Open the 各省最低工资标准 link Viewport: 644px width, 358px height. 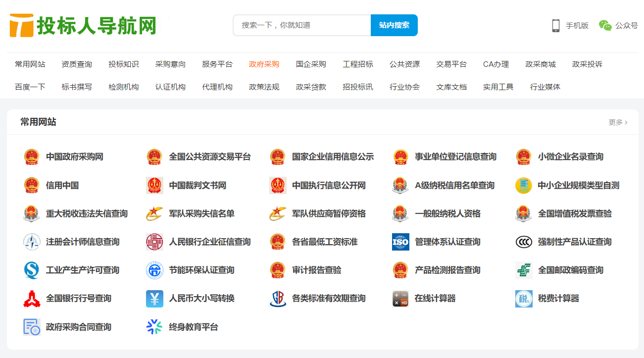point(325,242)
